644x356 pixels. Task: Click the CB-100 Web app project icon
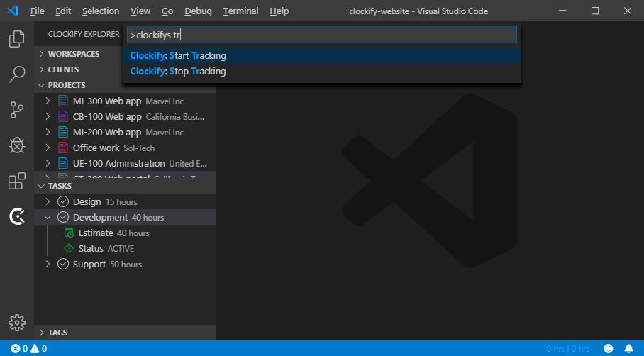click(63, 116)
